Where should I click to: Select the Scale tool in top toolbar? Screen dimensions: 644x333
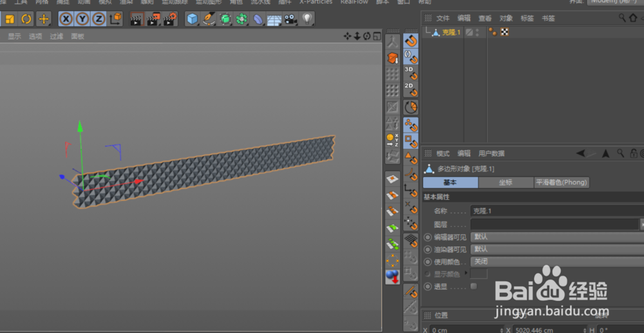pos(10,19)
